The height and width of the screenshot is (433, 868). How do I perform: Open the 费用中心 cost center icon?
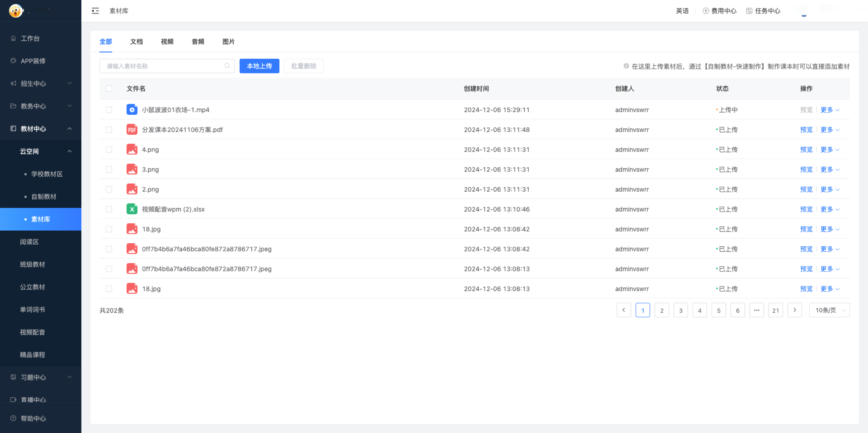[706, 10]
